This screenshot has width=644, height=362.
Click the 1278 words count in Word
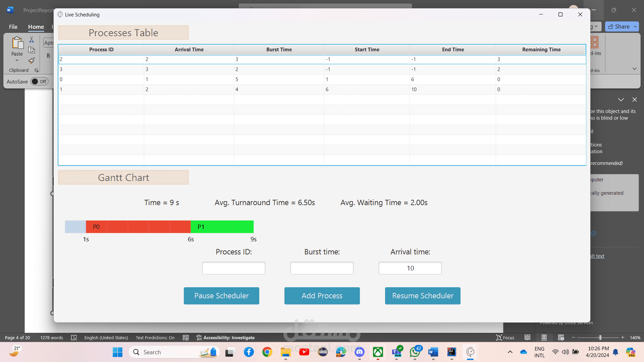pos(52,338)
